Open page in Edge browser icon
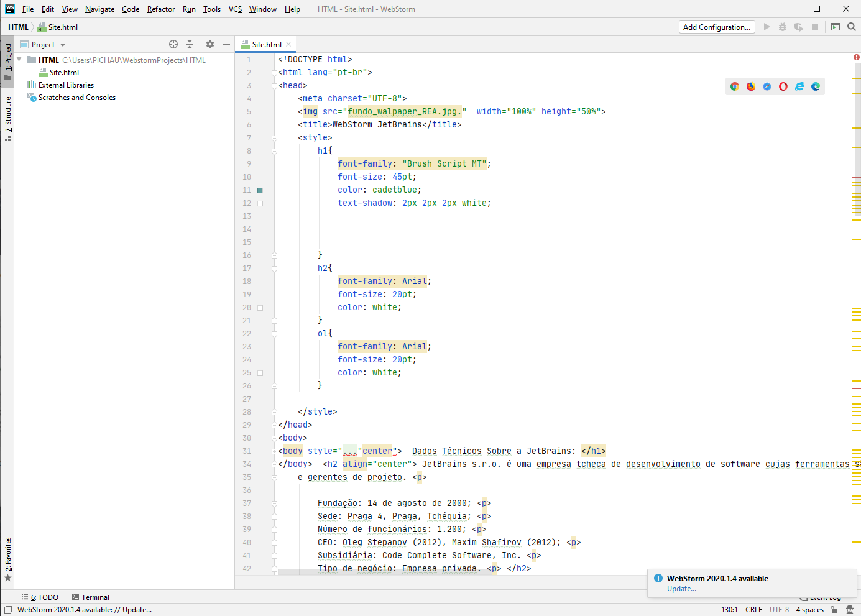 click(x=816, y=86)
